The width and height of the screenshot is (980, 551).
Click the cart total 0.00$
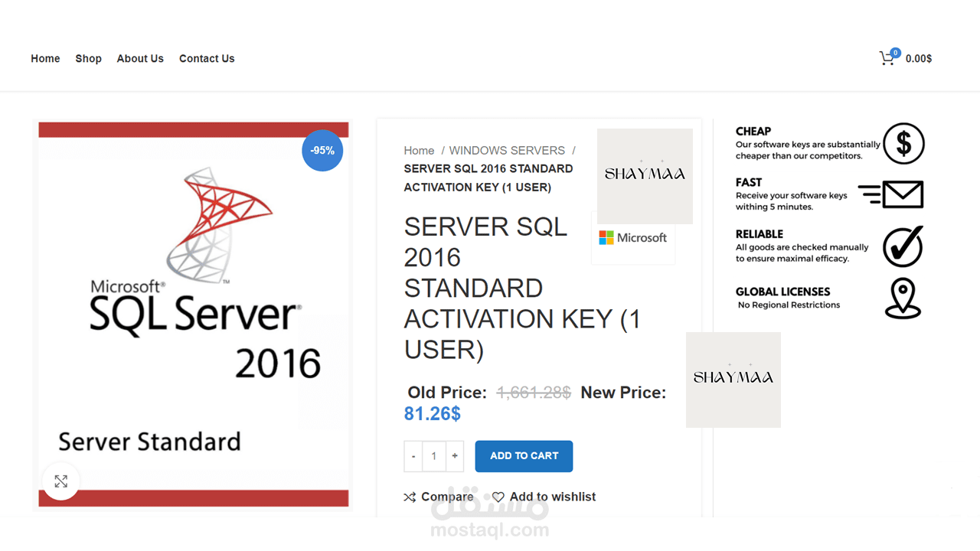coord(919,59)
